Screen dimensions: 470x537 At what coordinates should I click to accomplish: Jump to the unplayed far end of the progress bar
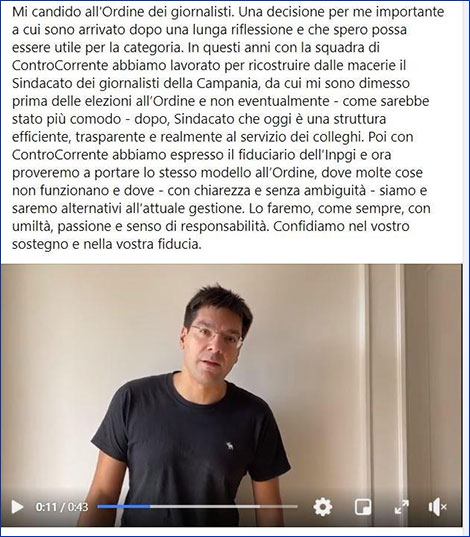[295, 506]
